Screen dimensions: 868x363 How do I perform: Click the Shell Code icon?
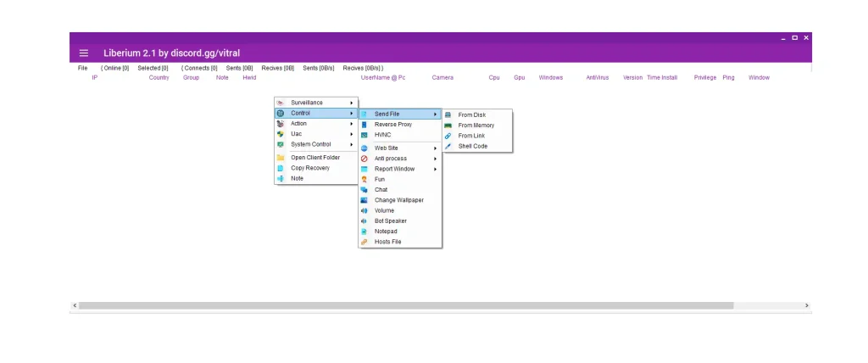coord(448,147)
